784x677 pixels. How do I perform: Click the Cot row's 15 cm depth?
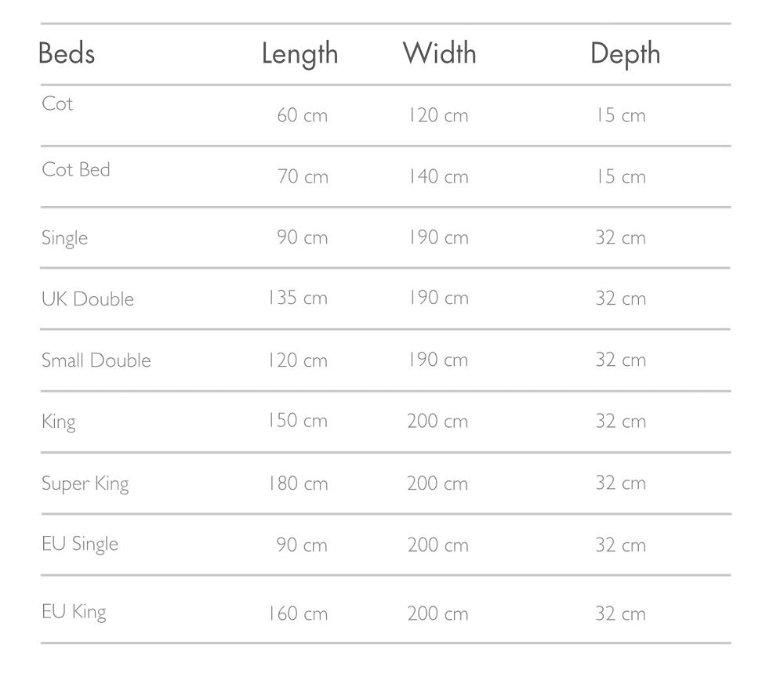tap(620, 116)
